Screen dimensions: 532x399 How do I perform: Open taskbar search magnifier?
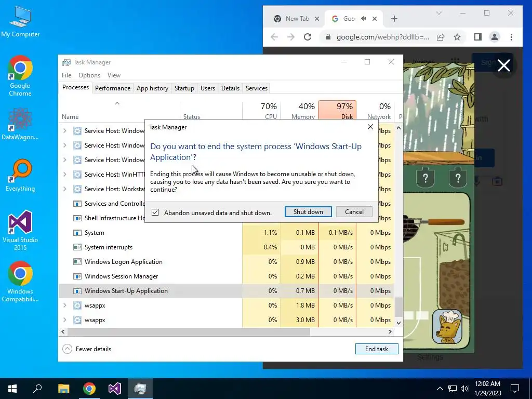coord(37,389)
